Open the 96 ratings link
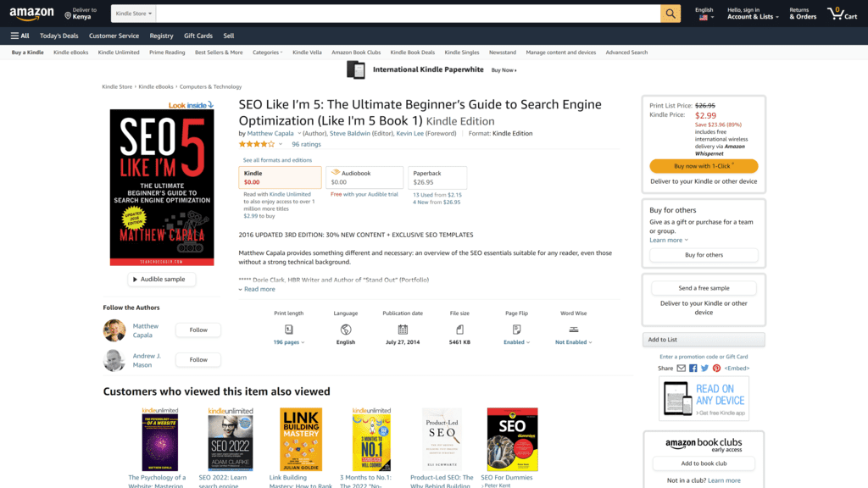 [306, 144]
